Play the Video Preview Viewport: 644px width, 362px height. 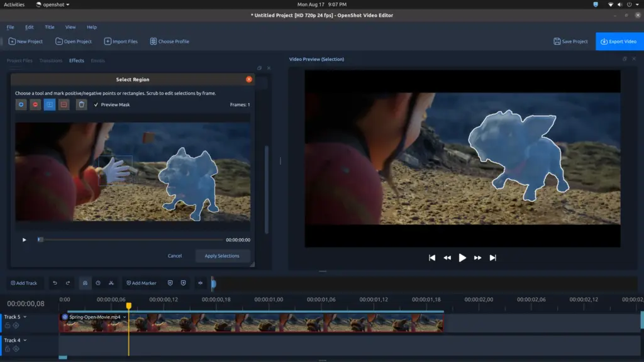pos(462,258)
